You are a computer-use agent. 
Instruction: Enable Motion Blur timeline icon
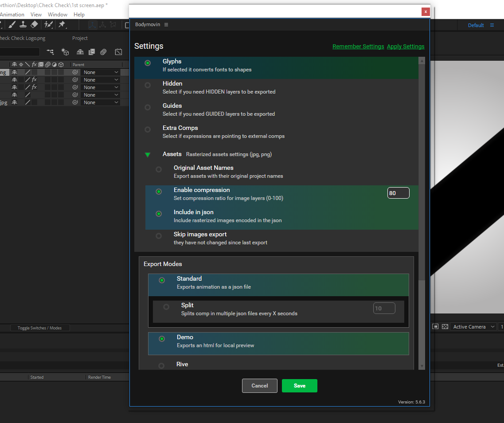pyautogui.click(x=103, y=52)
